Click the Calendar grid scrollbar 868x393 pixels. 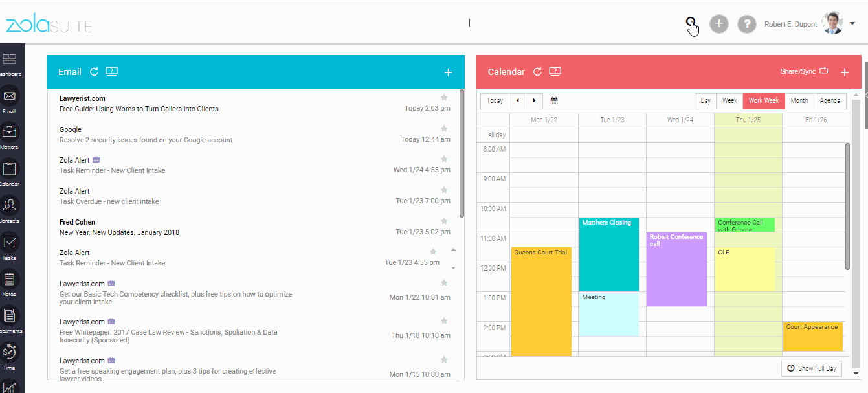point(848,206)
